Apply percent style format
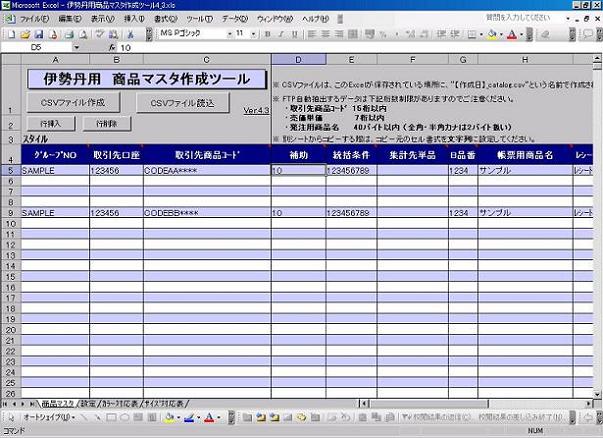 [x=383, y=34]
